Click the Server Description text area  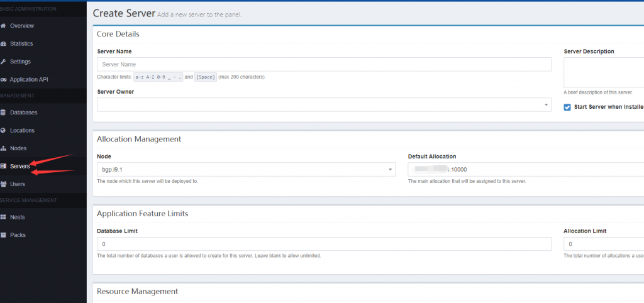[x=604, y=72]
